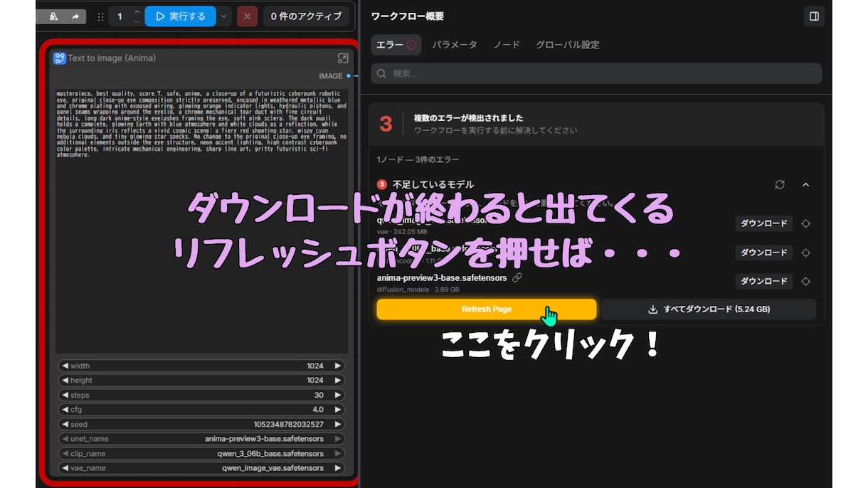This screenshot has height=488, width=868.
Task: Click the share arrow icon in the top toolbar
Action: tap(75, 16)
